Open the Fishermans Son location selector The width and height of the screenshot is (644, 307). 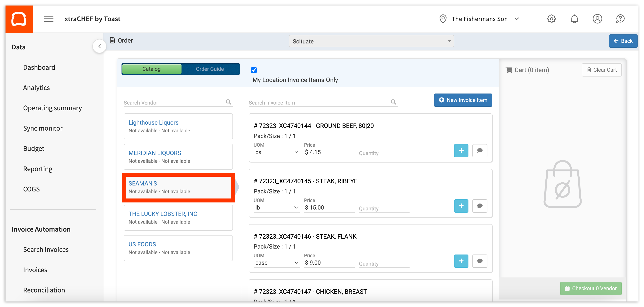(x=479, y=19)
